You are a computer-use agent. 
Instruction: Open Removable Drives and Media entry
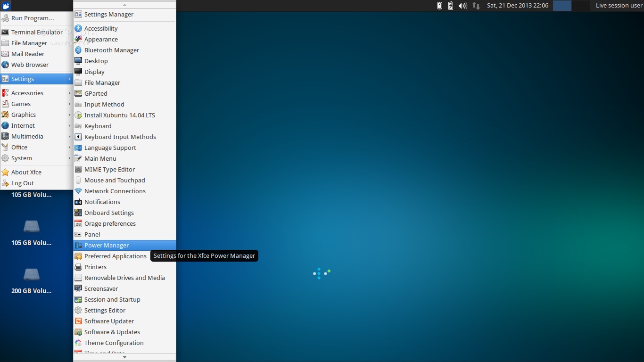(x=124, y=278)
